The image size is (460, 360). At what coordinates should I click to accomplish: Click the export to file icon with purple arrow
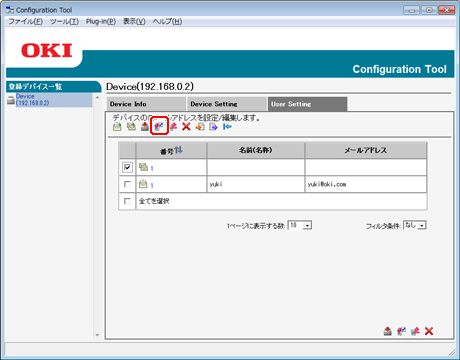[213, 127]
